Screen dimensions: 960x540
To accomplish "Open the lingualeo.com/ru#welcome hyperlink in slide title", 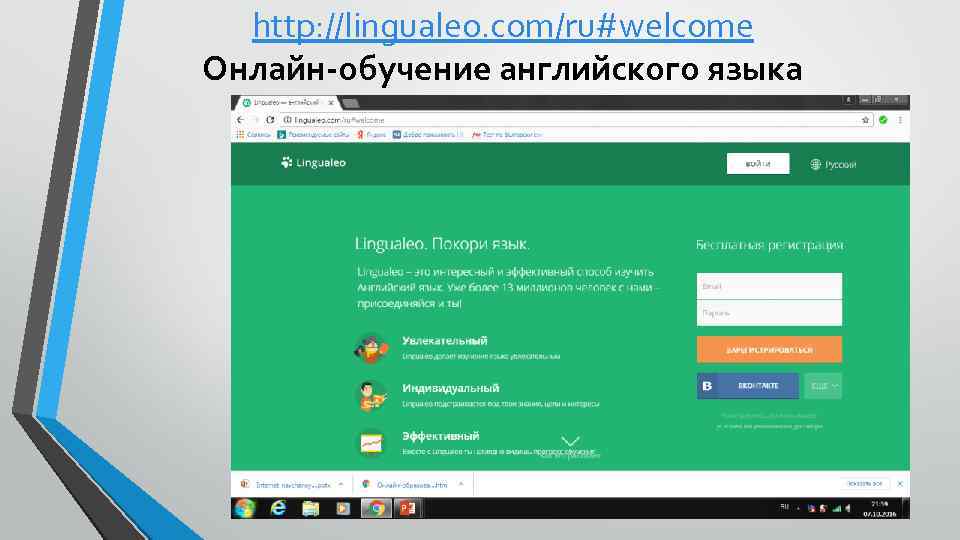I will (x=503, y=26).
